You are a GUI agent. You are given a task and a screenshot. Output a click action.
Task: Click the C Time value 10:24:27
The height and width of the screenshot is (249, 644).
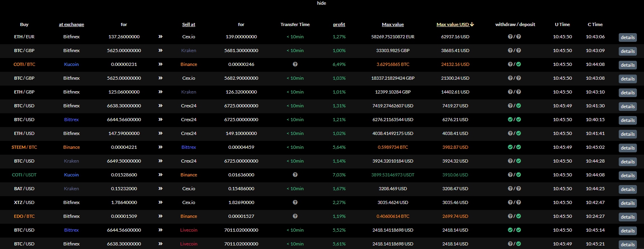tap(595, 216)
